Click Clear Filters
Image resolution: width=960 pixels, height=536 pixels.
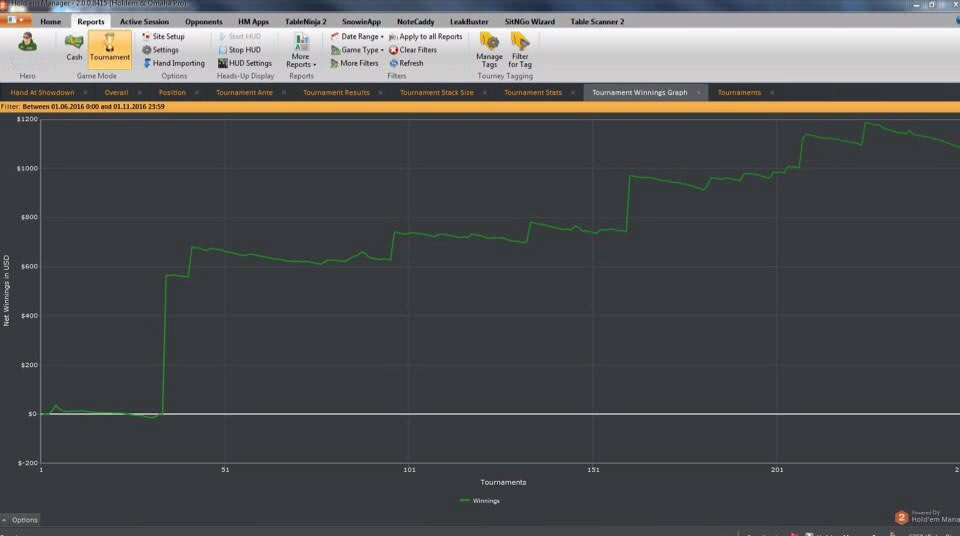tap(413, 50)
